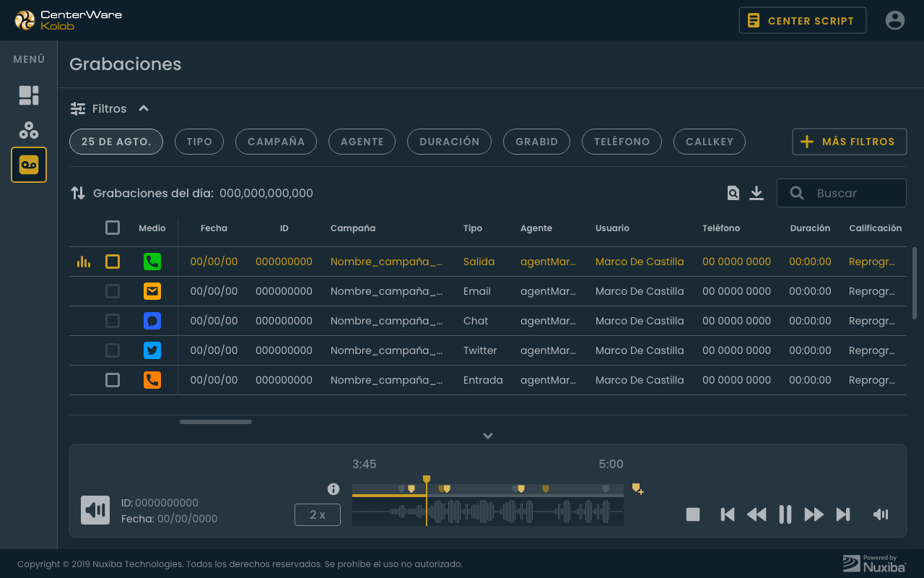
Task: Click the MÁS FILTROS button
Action: point(849,142)
